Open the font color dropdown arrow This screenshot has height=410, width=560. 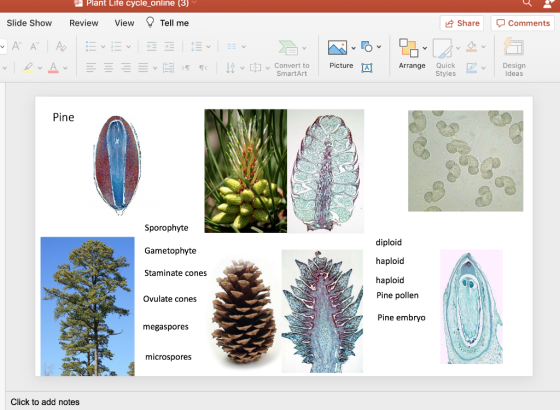[x=65, y=68]
